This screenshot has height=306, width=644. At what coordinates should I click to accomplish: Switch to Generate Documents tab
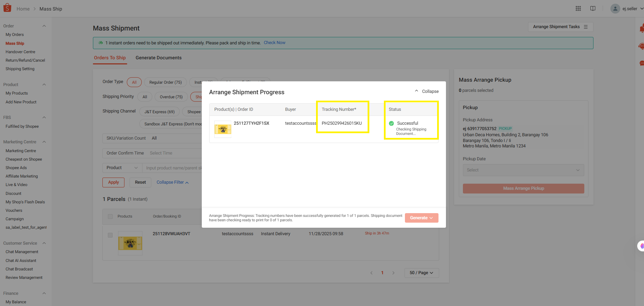[159, 58]
